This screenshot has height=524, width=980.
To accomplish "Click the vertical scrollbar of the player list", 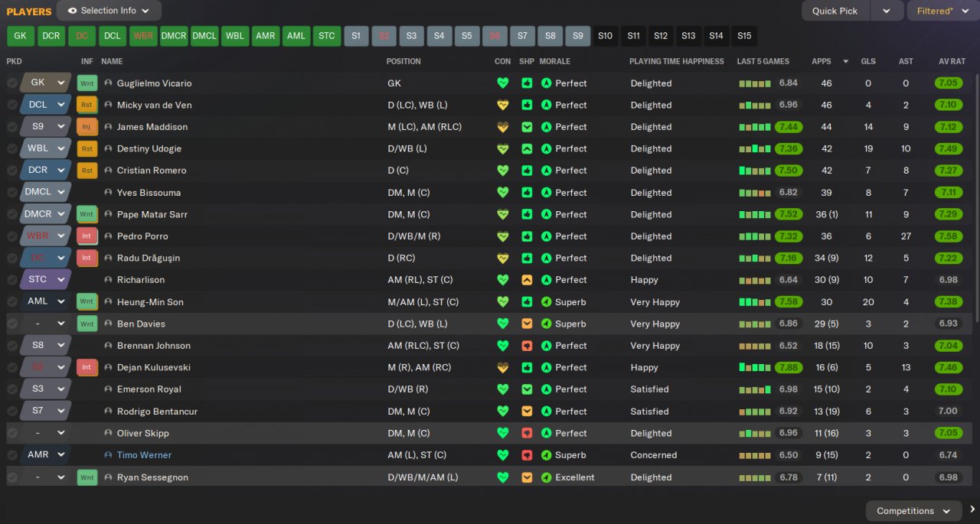I will pyautogui.click(x=977, y=199).
